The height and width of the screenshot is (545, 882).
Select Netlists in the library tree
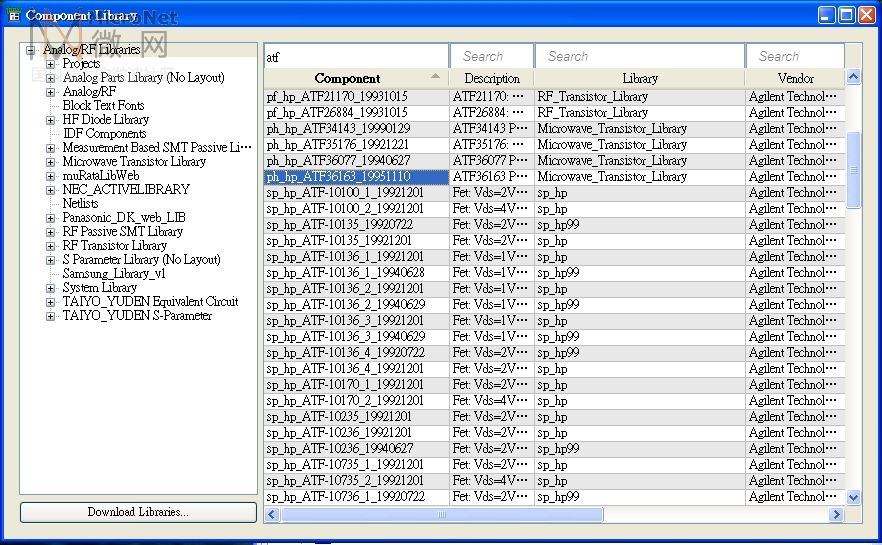pyautogui.click(x=80, y=204)
